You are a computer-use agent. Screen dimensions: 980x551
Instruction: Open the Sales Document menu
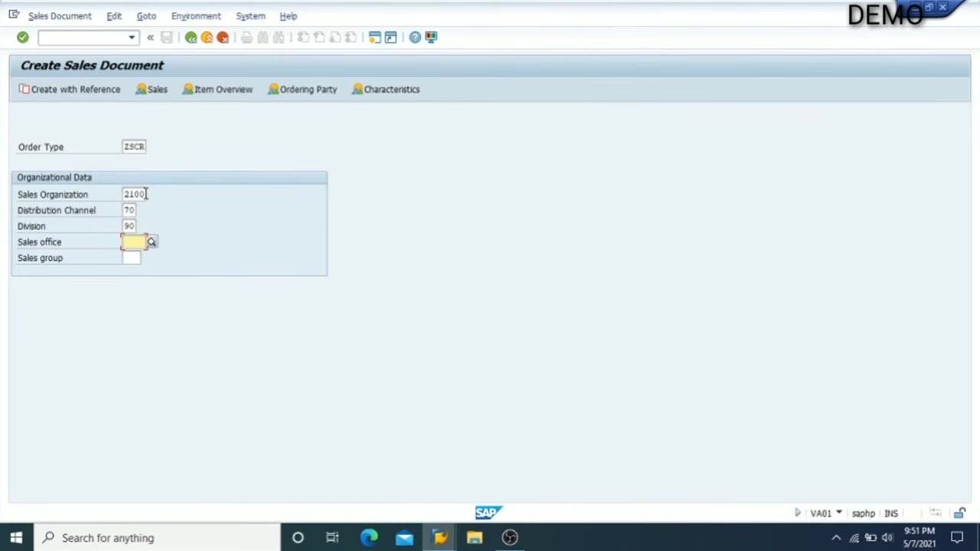pyautogui.click(x=60, y=16)
